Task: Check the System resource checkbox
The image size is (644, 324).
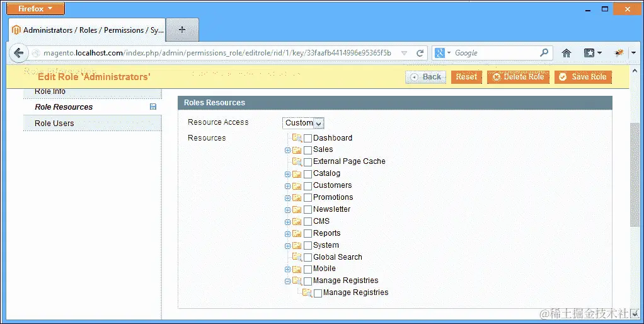Action: (308, 246)
